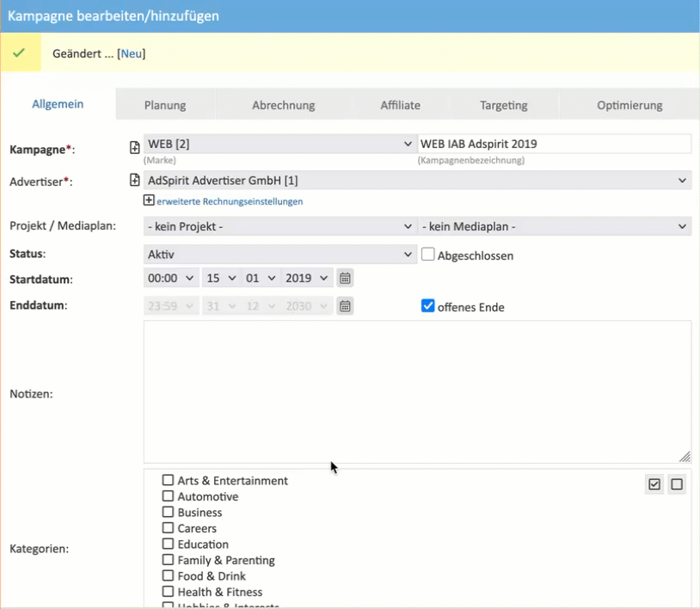Switch to the Allgemein tab
The image size is (700, 609).
coord(58,104)
